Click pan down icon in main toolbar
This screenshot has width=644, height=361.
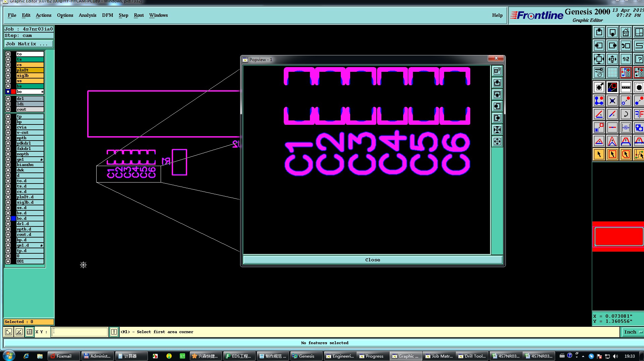[x=612, y=32]
